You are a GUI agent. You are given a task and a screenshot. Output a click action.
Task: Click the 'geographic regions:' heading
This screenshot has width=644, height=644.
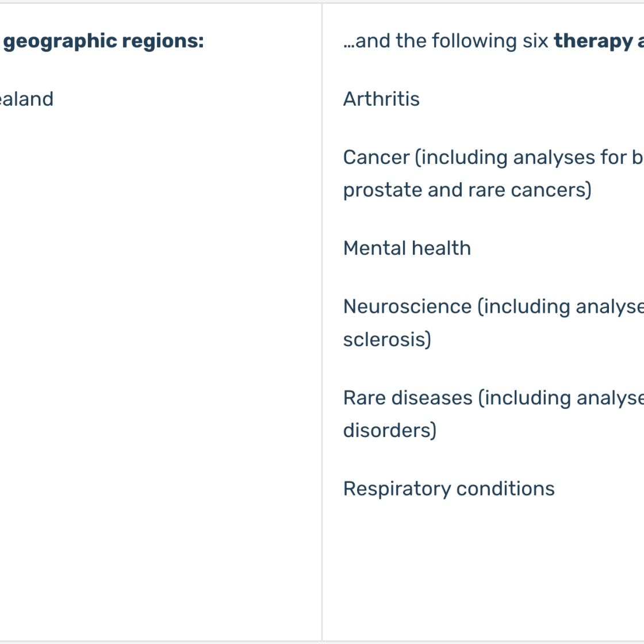pos(103,41)
